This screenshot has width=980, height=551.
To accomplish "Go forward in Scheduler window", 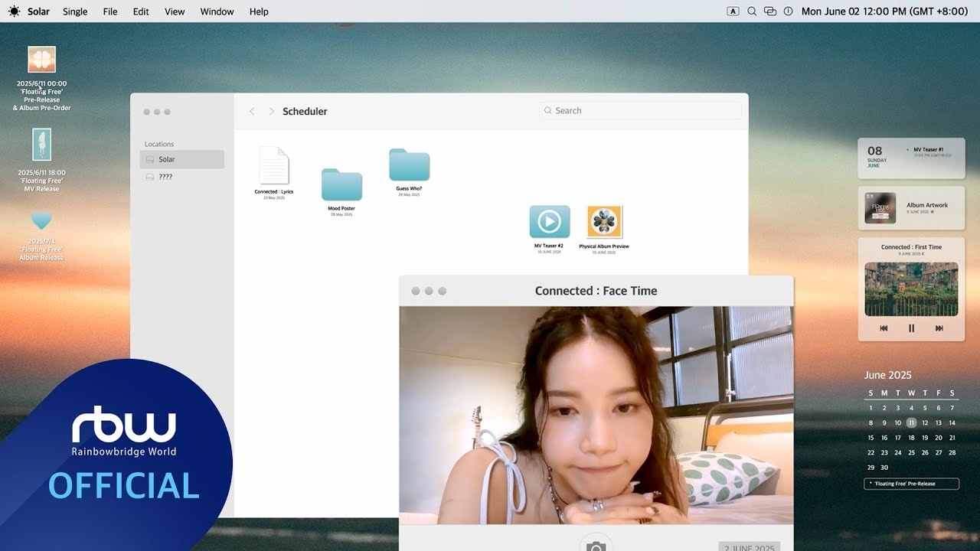I will point(271,111).
